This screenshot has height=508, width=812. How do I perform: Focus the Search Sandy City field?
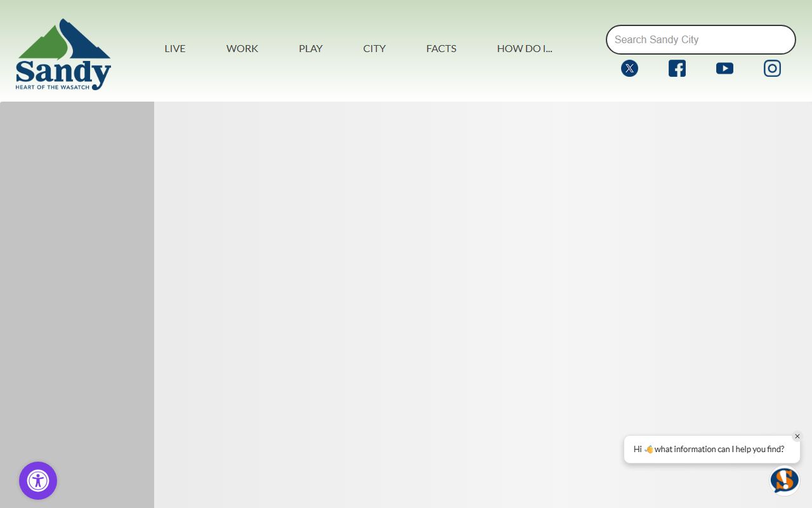[700, 40]
